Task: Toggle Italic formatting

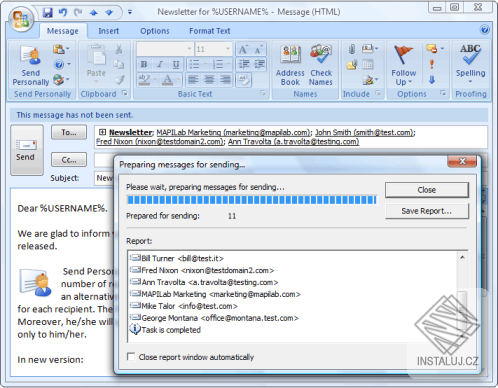Action: [160, 64]
